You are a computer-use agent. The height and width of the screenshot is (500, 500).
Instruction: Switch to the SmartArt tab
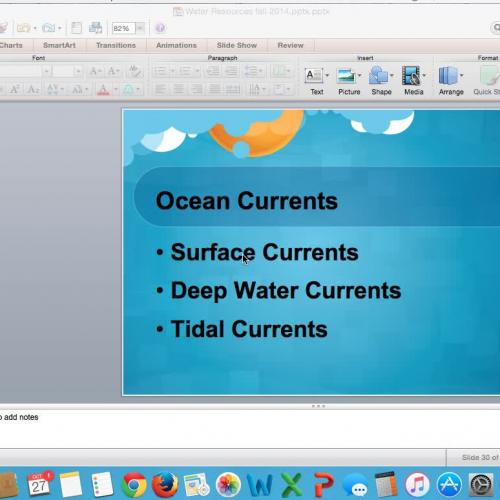[x=59, y=45]
